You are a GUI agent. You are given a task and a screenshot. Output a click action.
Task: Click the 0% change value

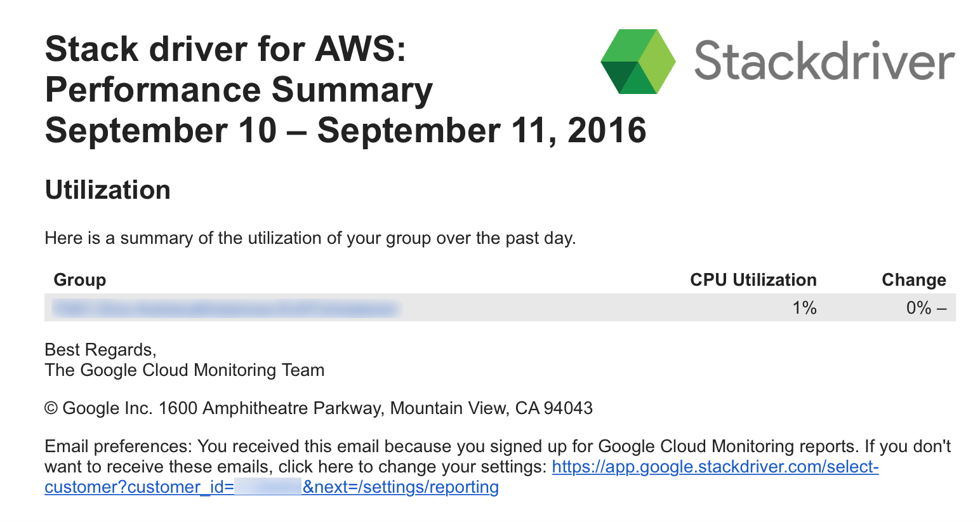click(x=919, y=308)
